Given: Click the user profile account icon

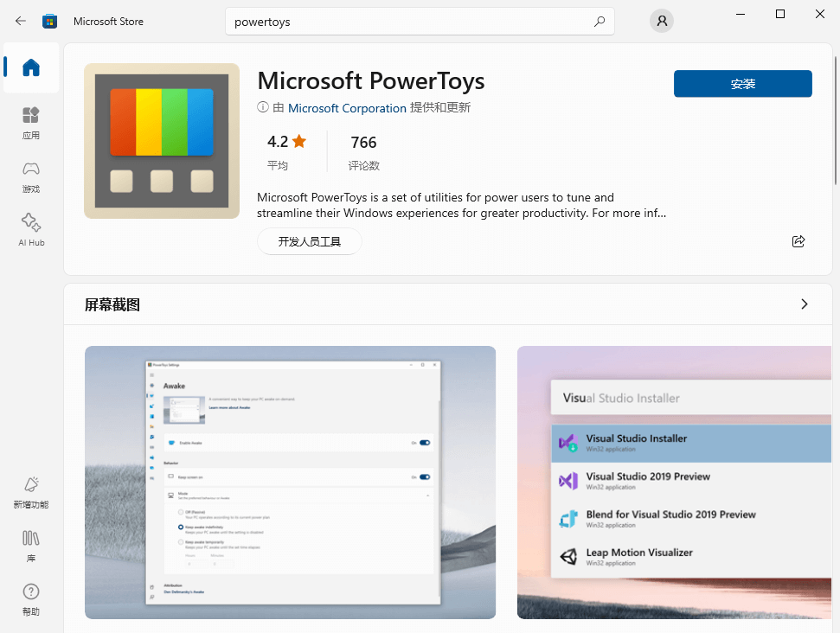Looking at the screenshot, I should (662, 22).
